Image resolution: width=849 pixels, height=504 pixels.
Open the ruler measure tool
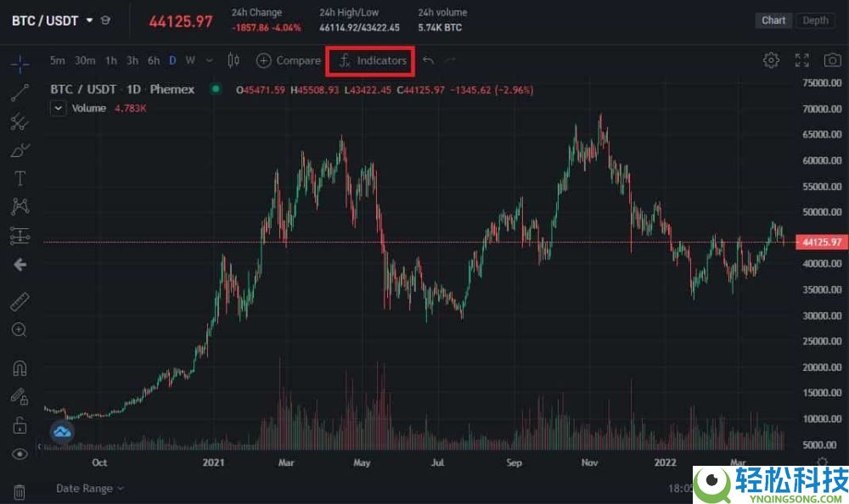tap(20, 302)
